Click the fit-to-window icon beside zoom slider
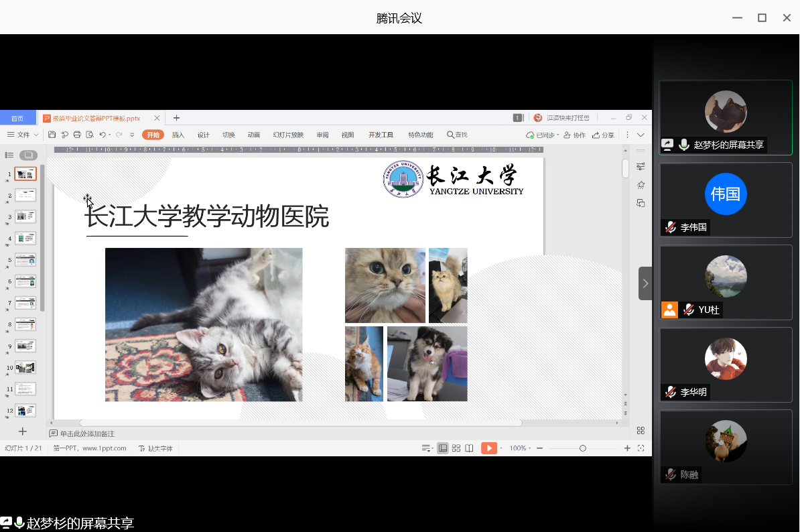800x532 pixels. coord(641,448)
